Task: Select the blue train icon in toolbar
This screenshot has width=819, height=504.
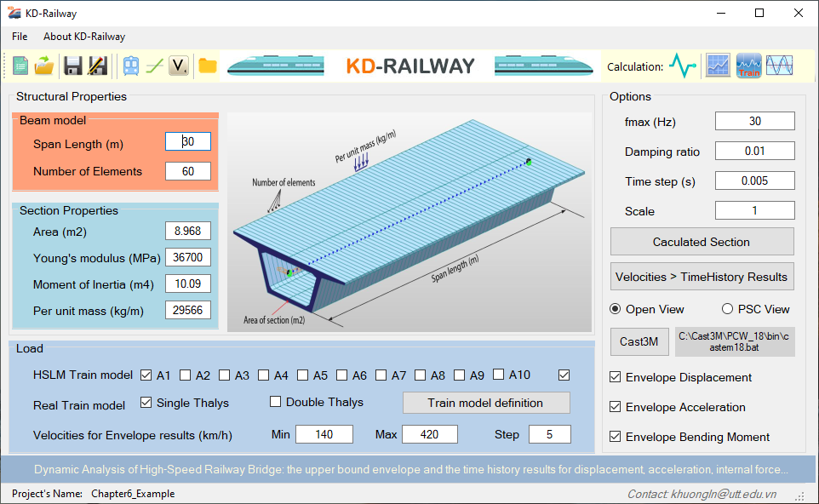Action: [x=131, y=66]
